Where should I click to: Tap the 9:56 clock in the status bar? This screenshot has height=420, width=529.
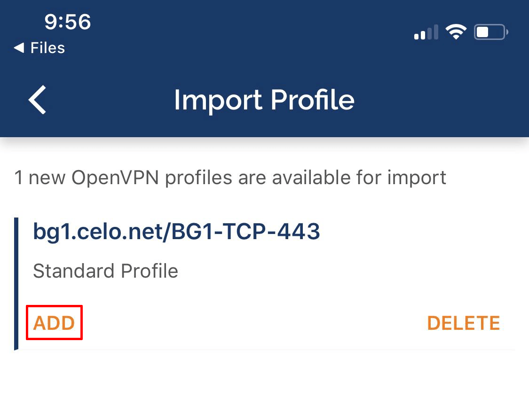[x=68, y=22]
